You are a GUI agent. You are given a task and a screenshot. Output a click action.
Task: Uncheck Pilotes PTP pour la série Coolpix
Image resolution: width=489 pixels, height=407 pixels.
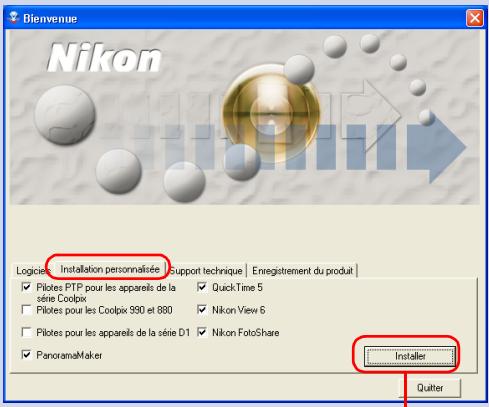click(x=27, y=287)
